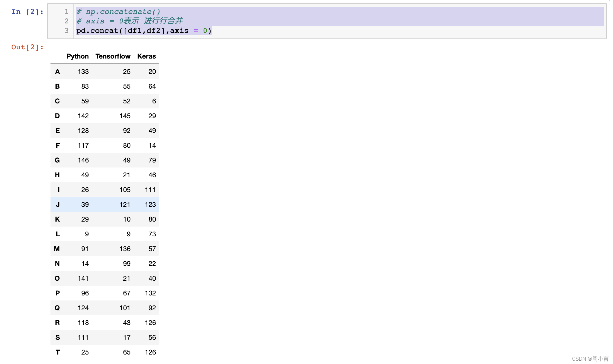Viewport: 613px width, 364px height.
Task: Click row index label C
Action: click(57, 101)
